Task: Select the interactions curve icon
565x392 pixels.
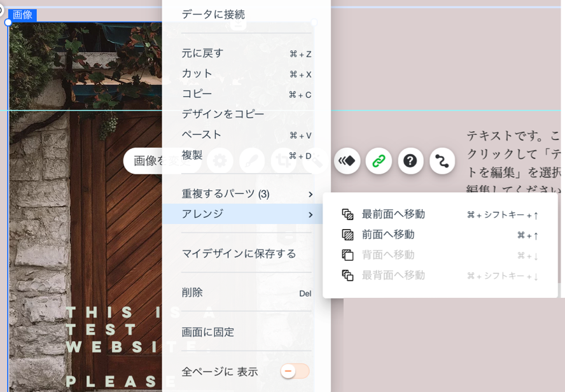Action: [443, 161]
